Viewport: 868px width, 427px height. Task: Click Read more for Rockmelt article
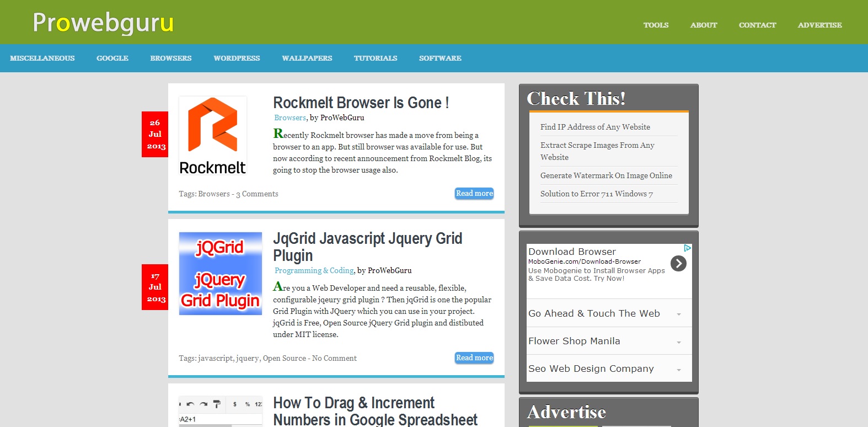point(474,194)
